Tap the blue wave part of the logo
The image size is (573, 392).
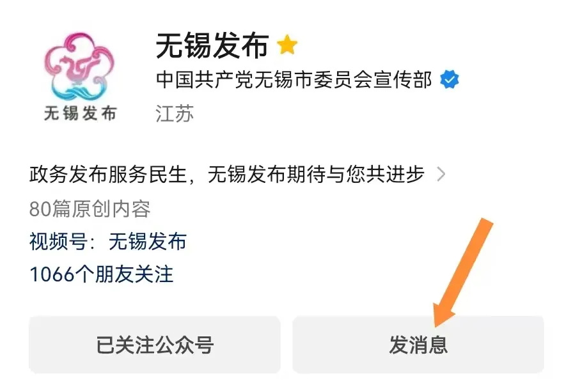pos(80,91)
